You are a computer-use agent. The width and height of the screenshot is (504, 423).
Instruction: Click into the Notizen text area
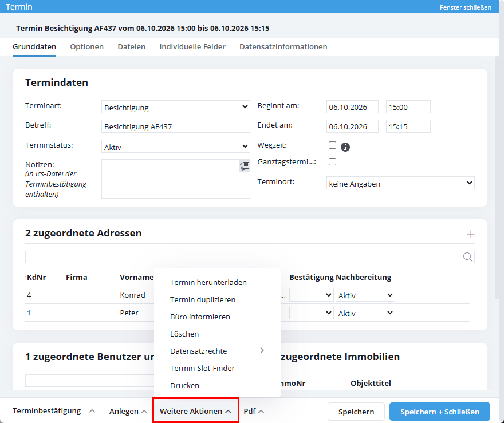(175, 179)
